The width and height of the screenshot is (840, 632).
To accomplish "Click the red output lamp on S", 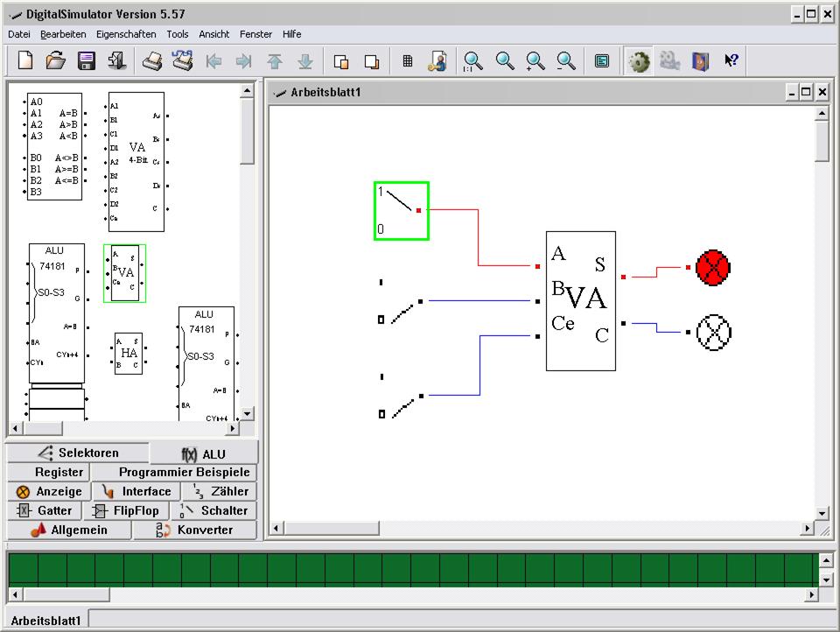I will [x=713, y=267].
